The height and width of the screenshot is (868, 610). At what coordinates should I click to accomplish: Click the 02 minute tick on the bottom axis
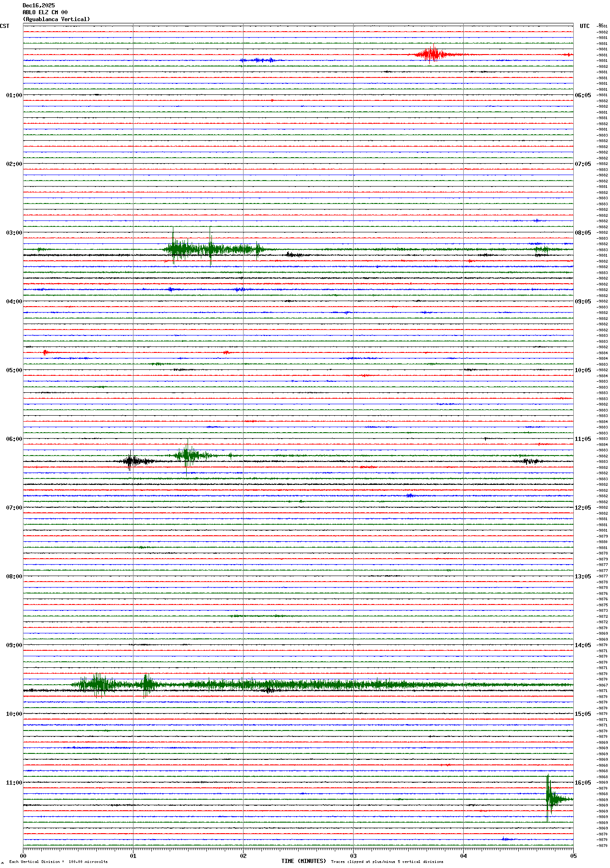pyautogui.click(x=243, y=856)
